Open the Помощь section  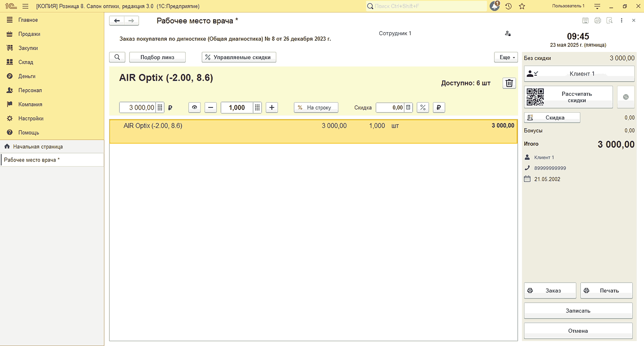point(28,132)
